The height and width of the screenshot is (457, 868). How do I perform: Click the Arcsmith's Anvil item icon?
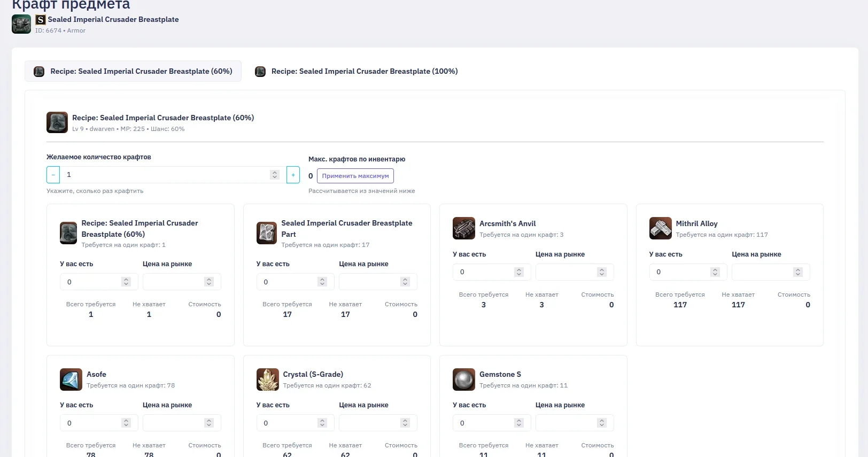(463, 228)
